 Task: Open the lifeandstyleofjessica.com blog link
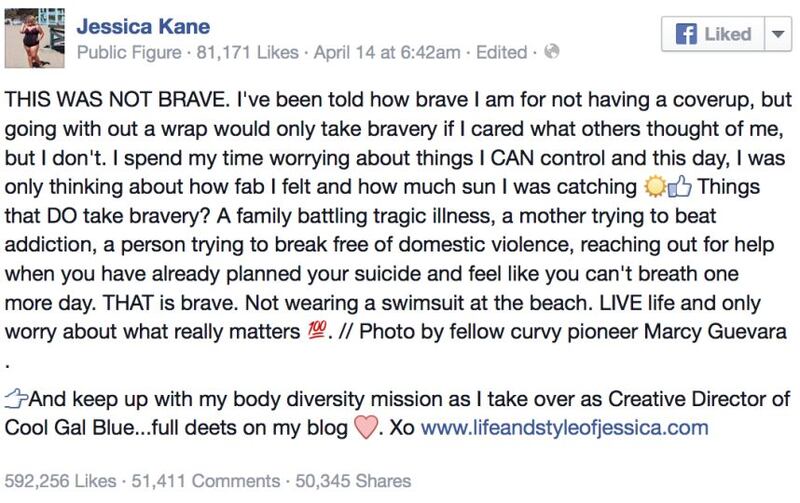tap(564, 427)
